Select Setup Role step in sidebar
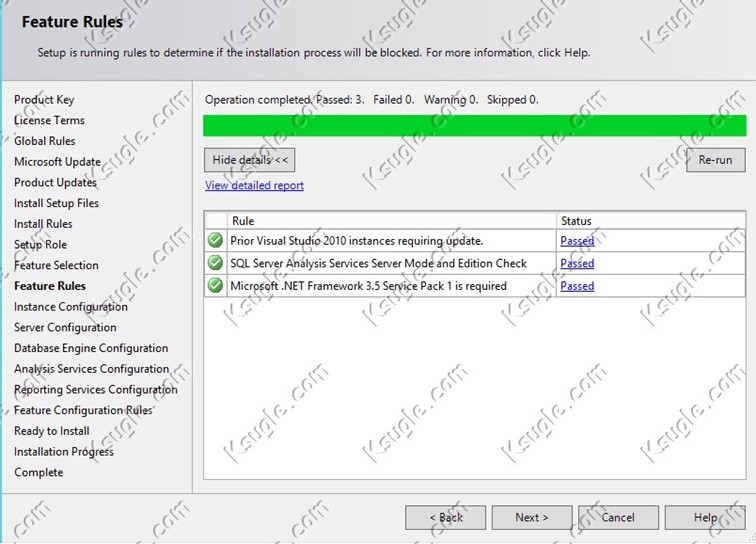This screenshot has width=756, height=544. (40, 245)
